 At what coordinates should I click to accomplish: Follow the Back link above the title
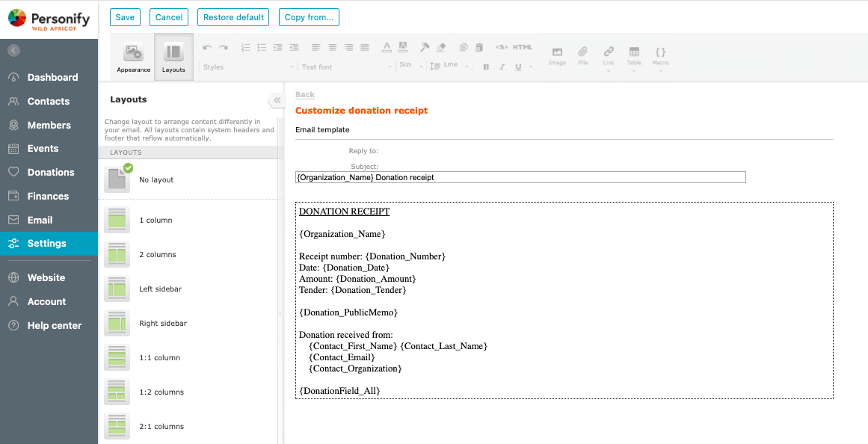click(x=304, y=94)
